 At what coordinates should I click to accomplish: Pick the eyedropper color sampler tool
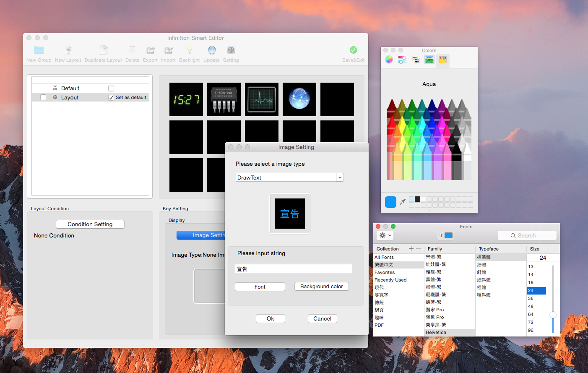(x=403, y=202)
